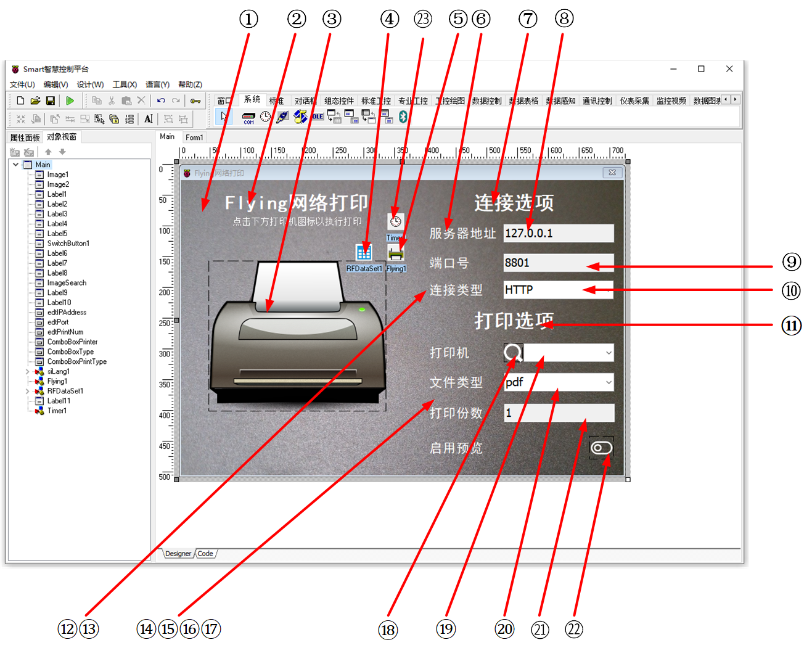
Task: Switch to the Code tab
Action: [x=205, y=554]
